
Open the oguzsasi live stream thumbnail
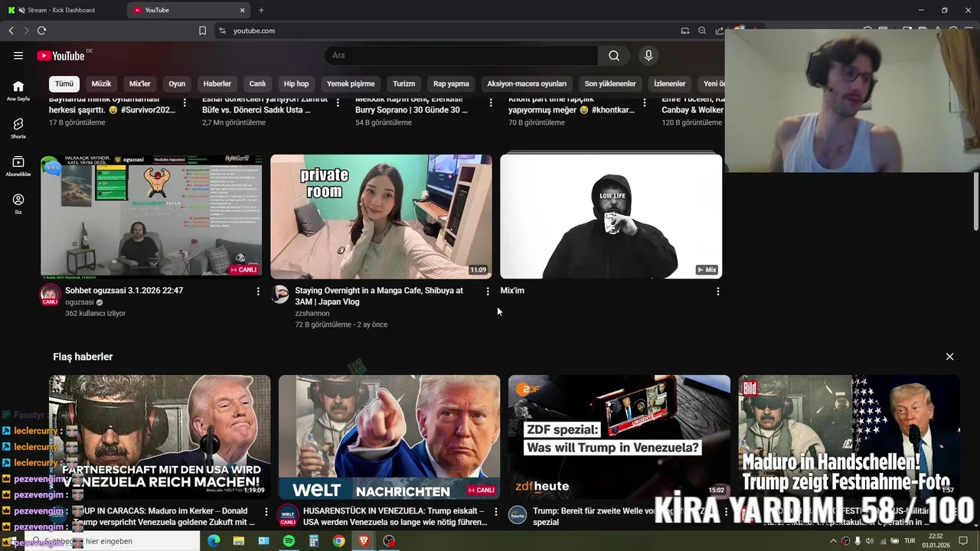(152, 217)
